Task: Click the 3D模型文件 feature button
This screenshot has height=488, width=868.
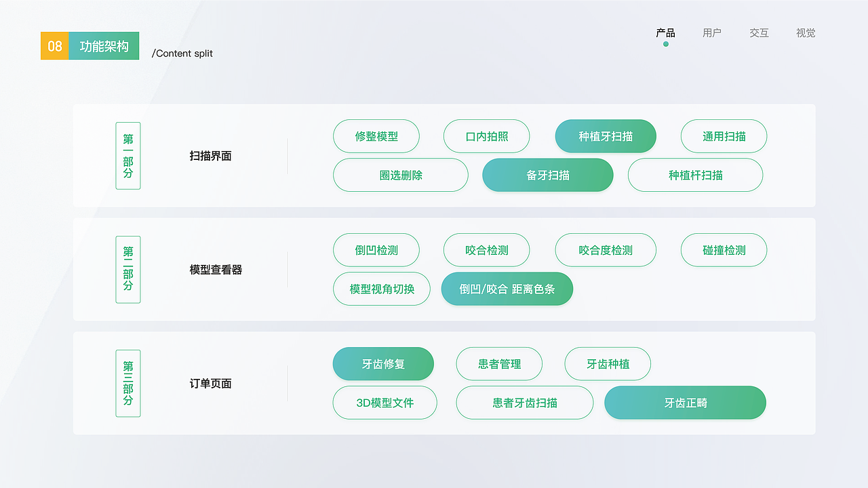Action: pos(384,403)
